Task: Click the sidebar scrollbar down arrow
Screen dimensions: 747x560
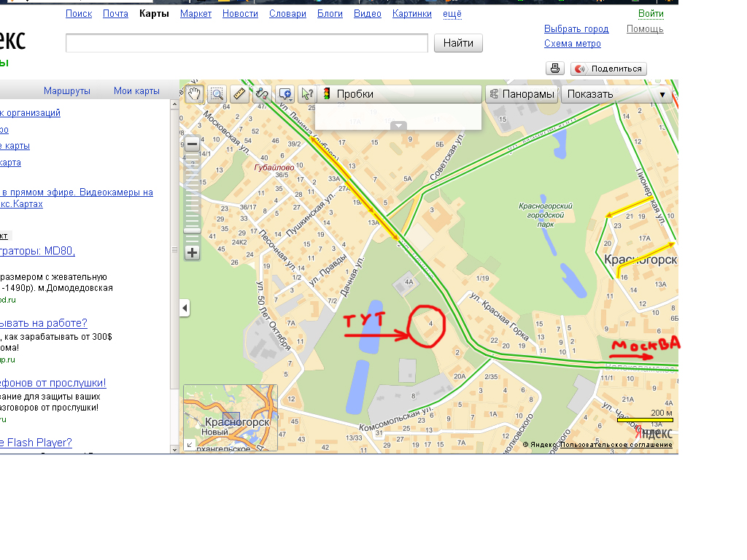Action: tap(174, 449)
